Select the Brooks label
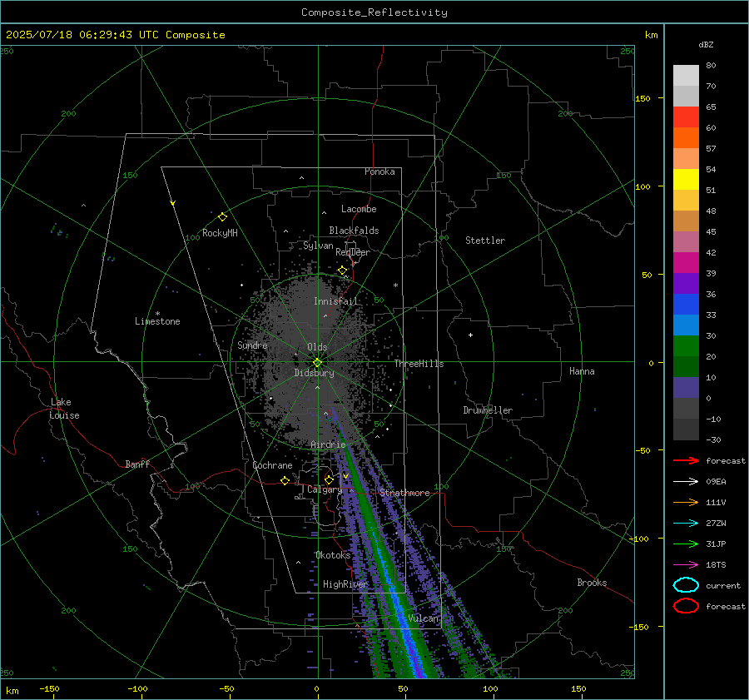 tap(592, 583)
